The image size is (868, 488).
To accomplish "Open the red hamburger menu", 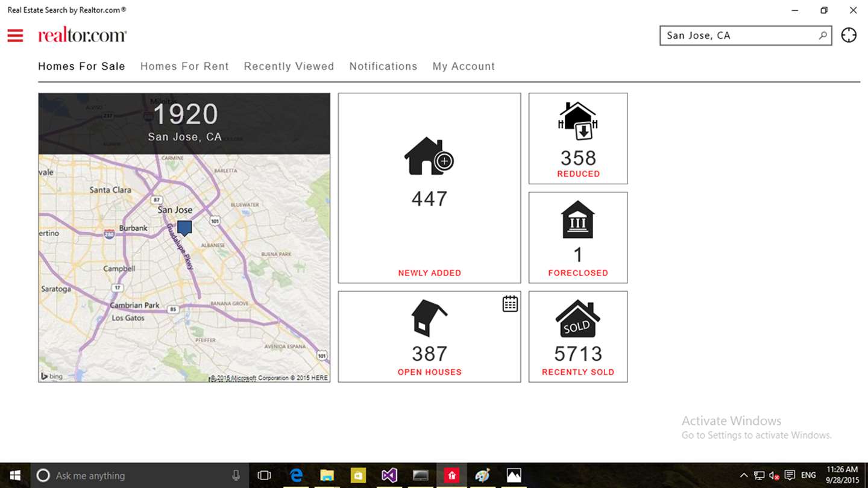I will point(15,36).
